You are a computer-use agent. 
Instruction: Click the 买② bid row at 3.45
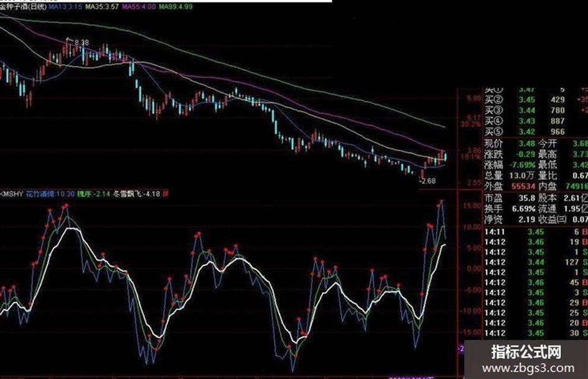[x=536, y=100]
